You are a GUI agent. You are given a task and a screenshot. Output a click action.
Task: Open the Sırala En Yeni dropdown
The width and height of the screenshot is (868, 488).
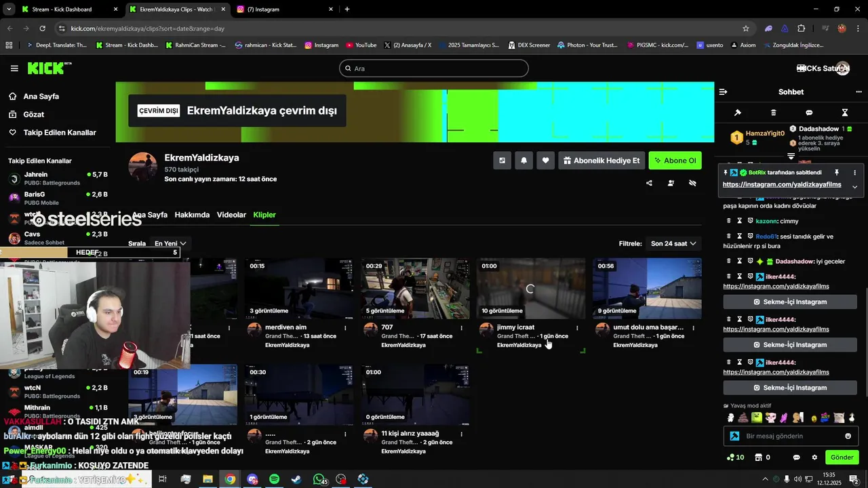coord(170,243)
